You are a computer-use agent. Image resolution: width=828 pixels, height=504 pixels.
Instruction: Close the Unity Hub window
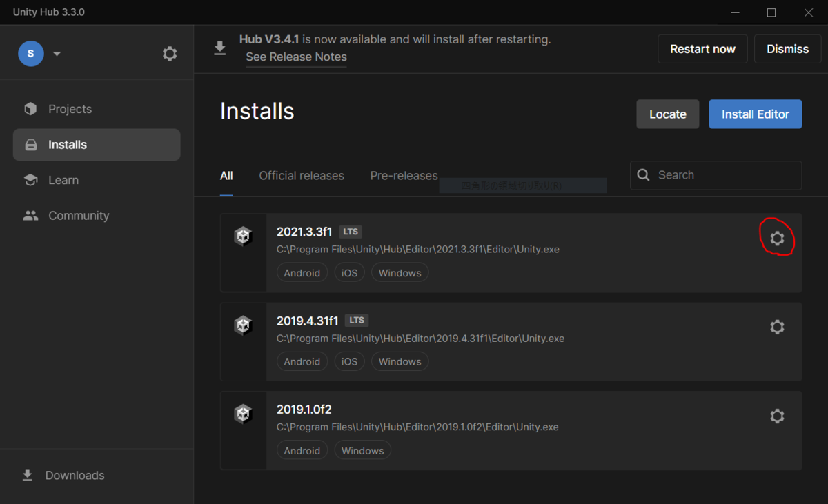point(809,12)
